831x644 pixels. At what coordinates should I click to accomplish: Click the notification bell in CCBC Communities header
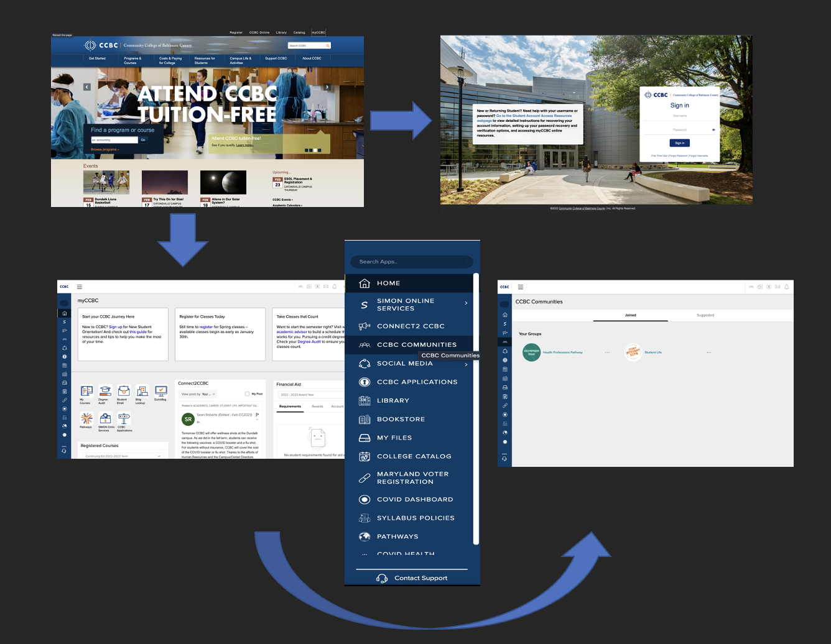point(786,287)
